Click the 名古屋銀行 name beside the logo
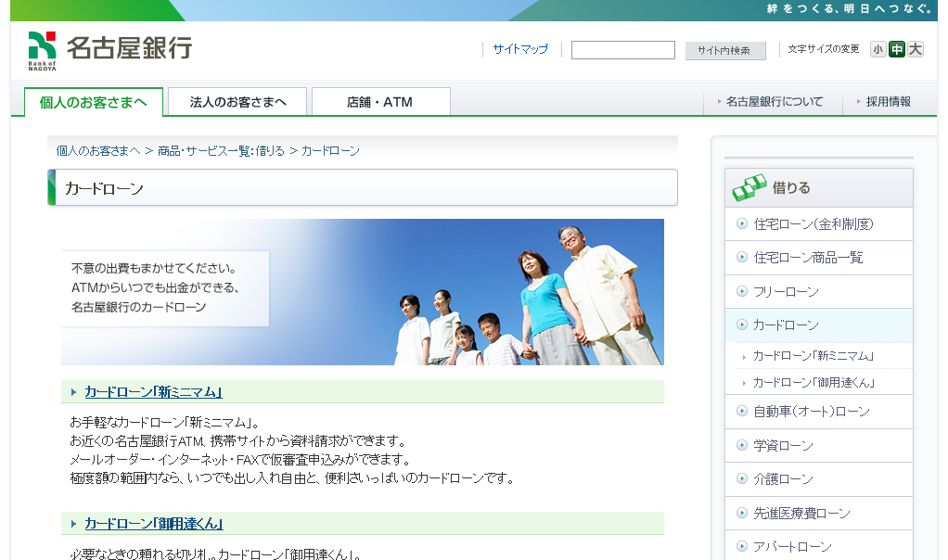 pos(129,47)
